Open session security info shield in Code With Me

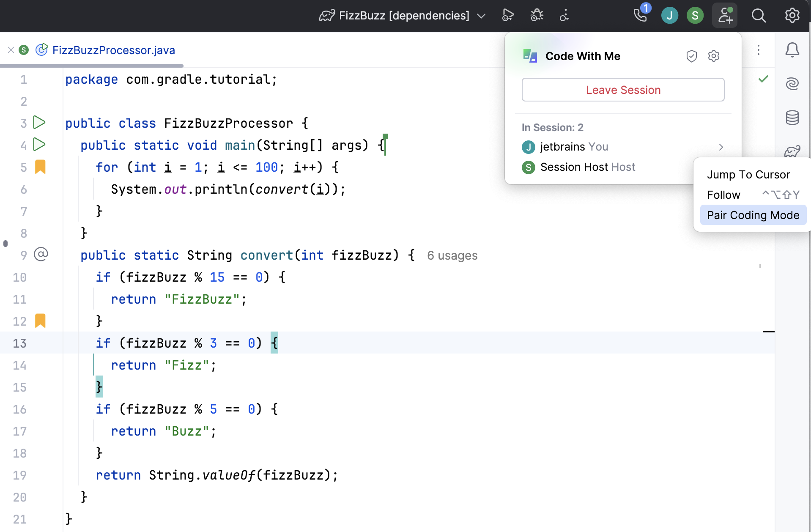(692, 56)
